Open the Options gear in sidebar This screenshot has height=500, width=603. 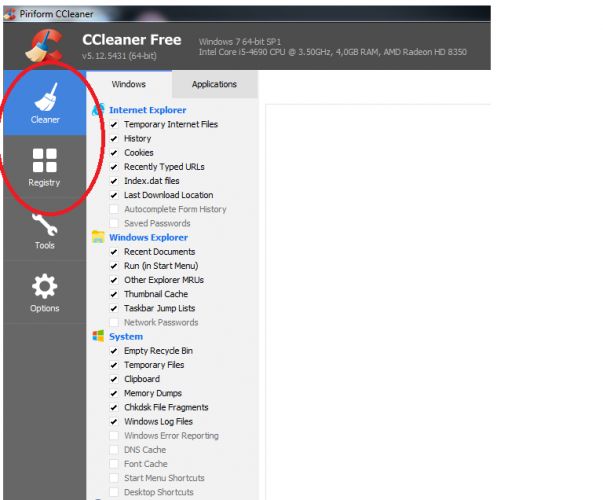(x=45, y=293)
